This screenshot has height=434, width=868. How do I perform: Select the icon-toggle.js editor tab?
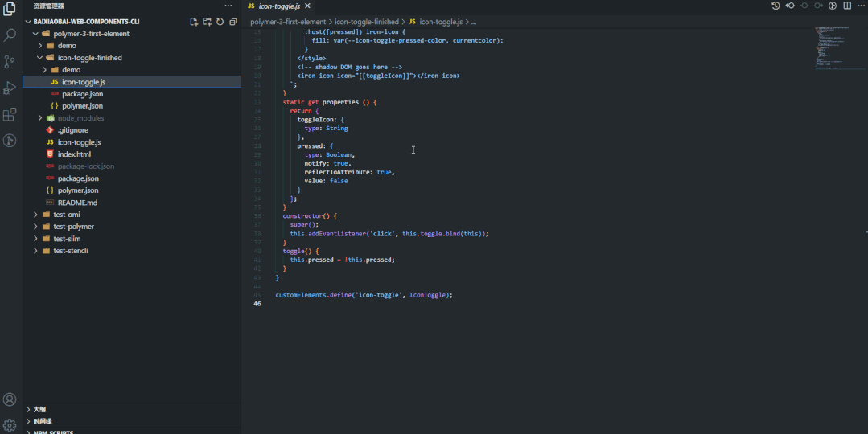click(278, 6)
